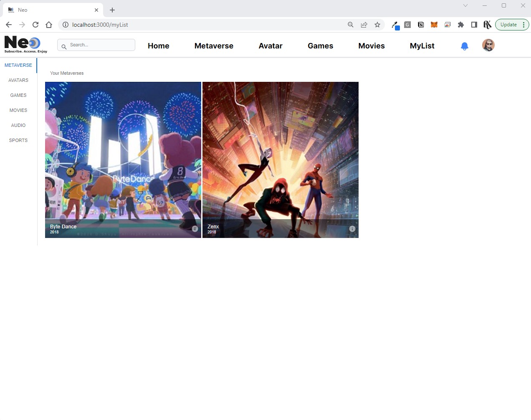Open the color picker extension icon
The width and height of the screenshot is (531, 420).
[395, 25]
